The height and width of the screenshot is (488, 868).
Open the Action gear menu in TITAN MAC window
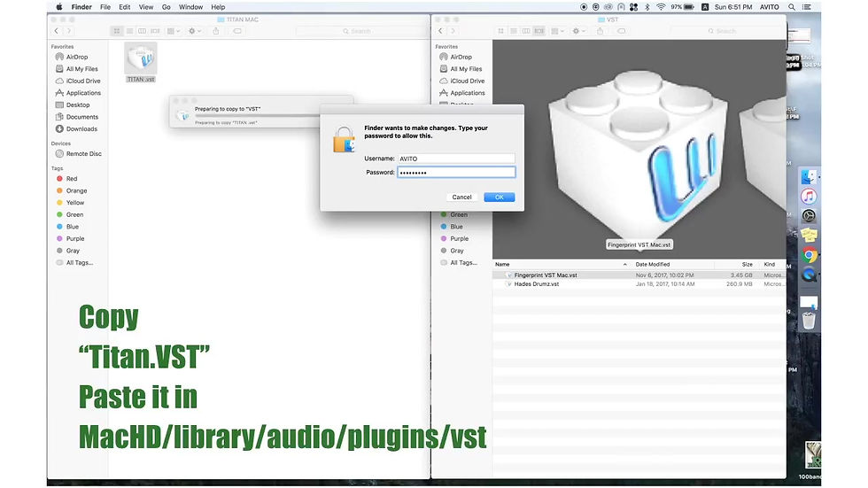194,31
